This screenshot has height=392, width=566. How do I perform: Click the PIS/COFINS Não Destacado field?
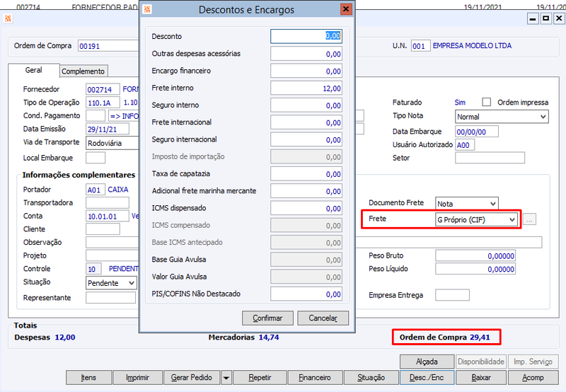[x=306, y=294]
